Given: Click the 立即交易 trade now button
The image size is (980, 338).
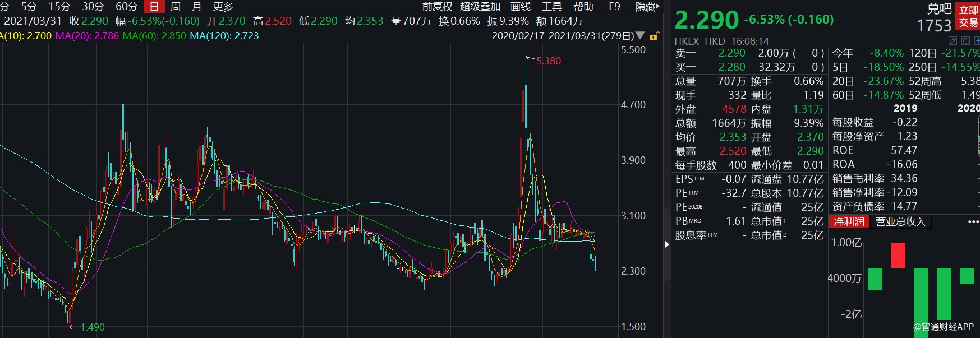Looking at the screenshot, I should [x=968, y=16].
